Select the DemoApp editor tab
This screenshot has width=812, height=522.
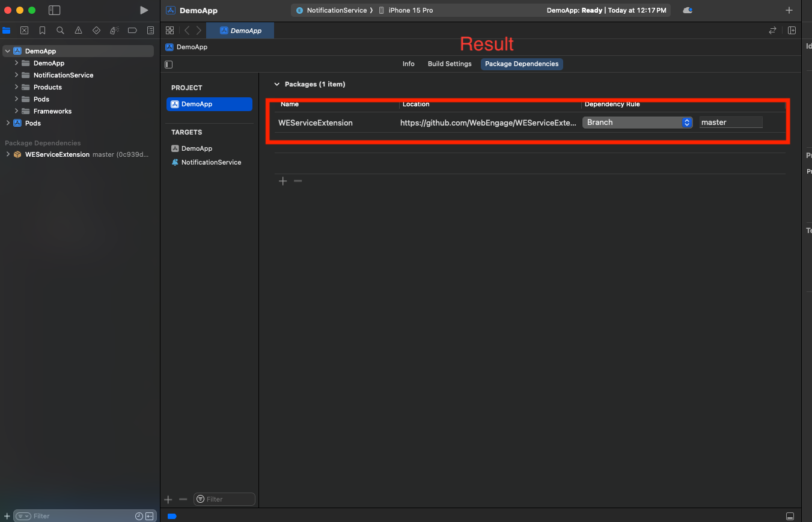pos(240,31)
